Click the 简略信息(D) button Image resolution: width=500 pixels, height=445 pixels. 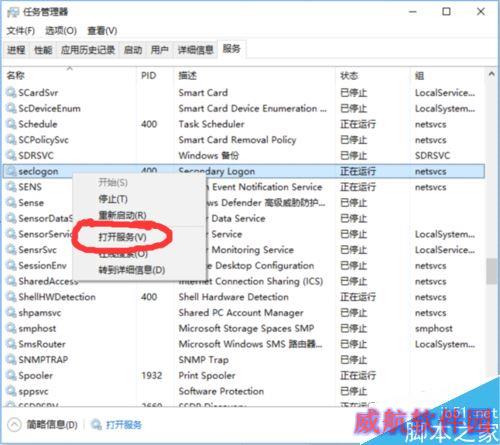click(52, 425)
